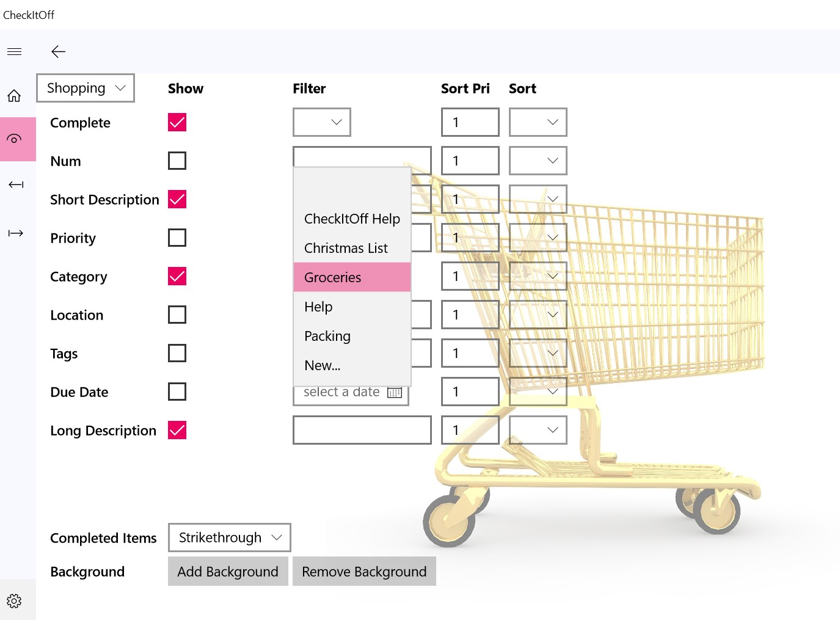Click the left-arrow import sidebar icon
The image size is (840, 620).
pos(16,184)
